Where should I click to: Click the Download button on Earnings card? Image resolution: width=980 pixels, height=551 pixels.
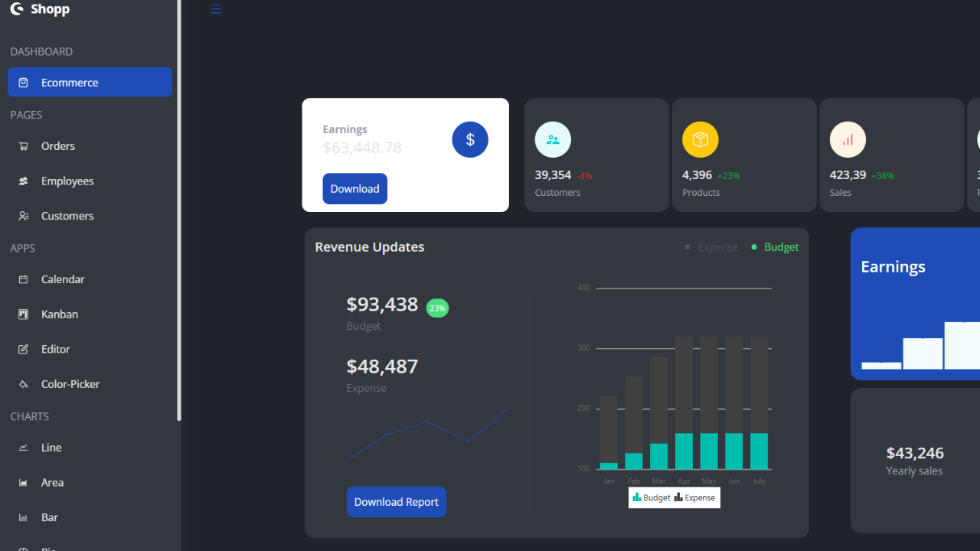354,188
